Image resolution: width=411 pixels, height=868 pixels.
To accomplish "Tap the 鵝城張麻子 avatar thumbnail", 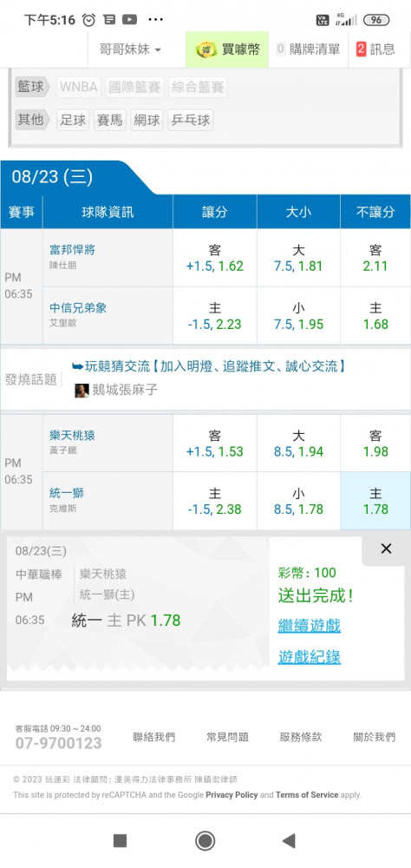I will 82,391.
